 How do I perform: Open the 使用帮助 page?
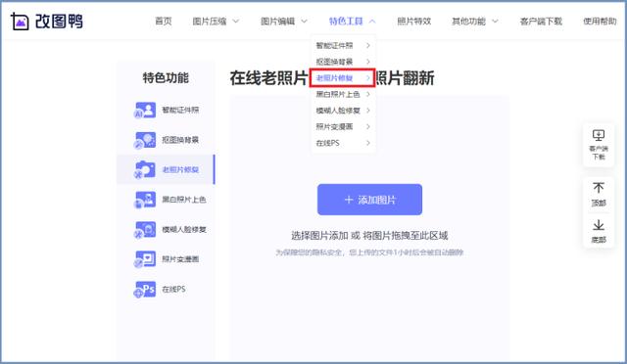pos(600,22)
